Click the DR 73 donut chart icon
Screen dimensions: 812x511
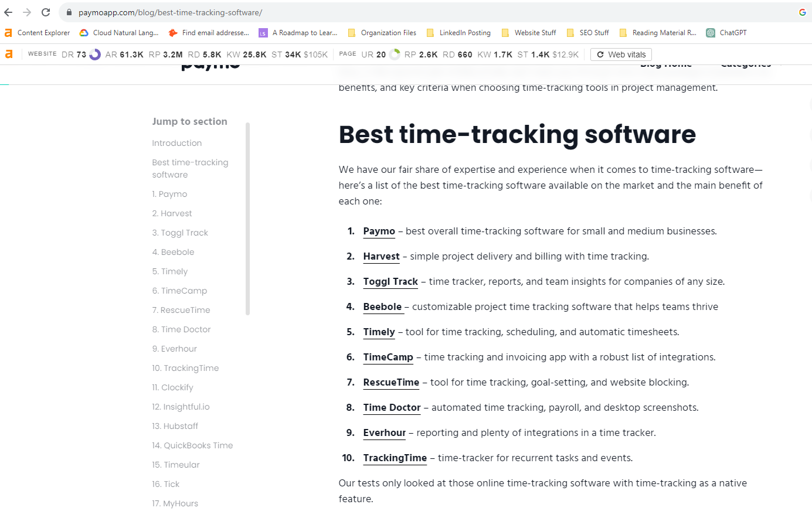pos(95,54)
